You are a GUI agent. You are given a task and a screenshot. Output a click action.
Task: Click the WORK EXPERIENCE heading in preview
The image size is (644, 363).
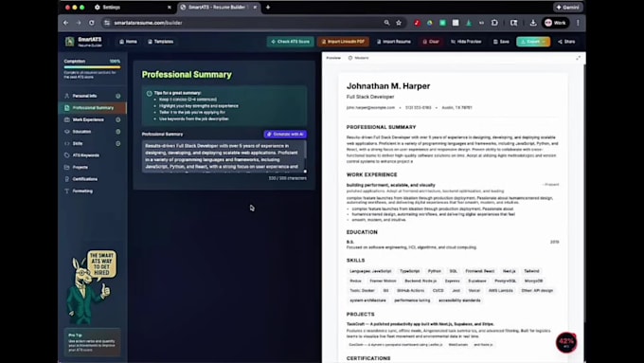pyautogui.click(x=371, y=174)
